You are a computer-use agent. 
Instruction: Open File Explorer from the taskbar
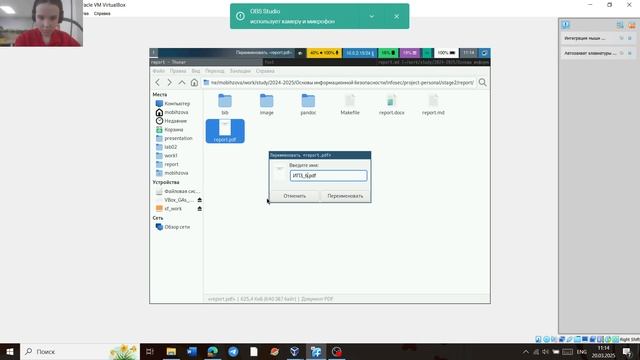pos(171,351)
